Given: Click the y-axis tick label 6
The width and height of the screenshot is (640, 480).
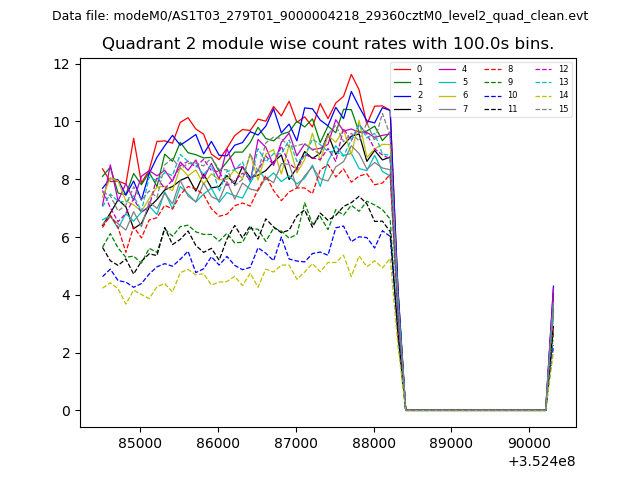Looking at the screenshot, I should (65, 238).
